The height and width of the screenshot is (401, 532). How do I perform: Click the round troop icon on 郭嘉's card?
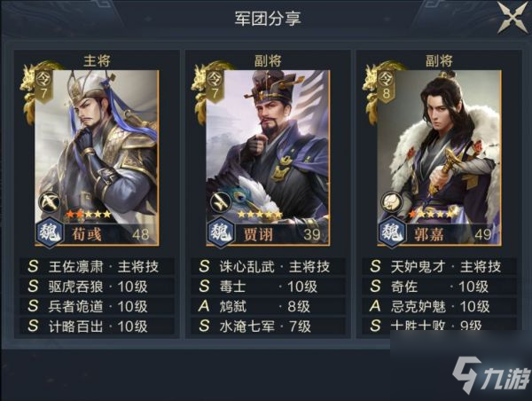(392, 202)
